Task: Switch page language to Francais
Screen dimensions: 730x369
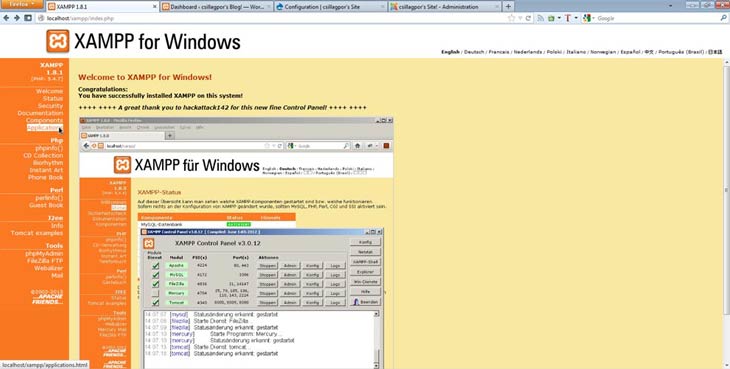Action: pos(499,52)
